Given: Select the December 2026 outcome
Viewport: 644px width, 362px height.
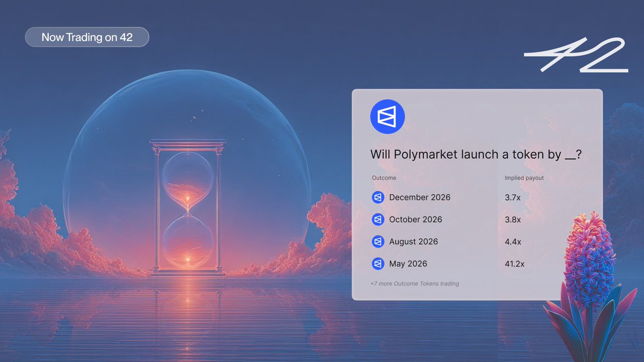Looking at the screenshot, I should (x=420, y=197).
